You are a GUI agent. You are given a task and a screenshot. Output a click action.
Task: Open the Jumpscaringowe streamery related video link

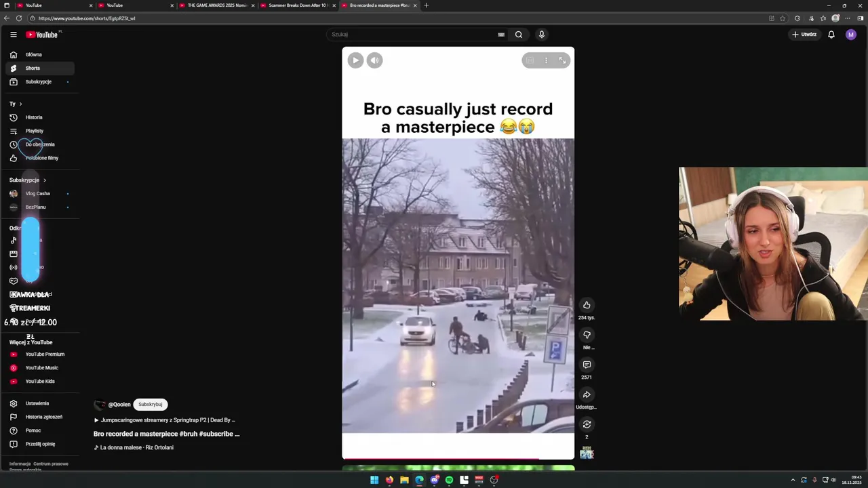[x=165, y=420]
